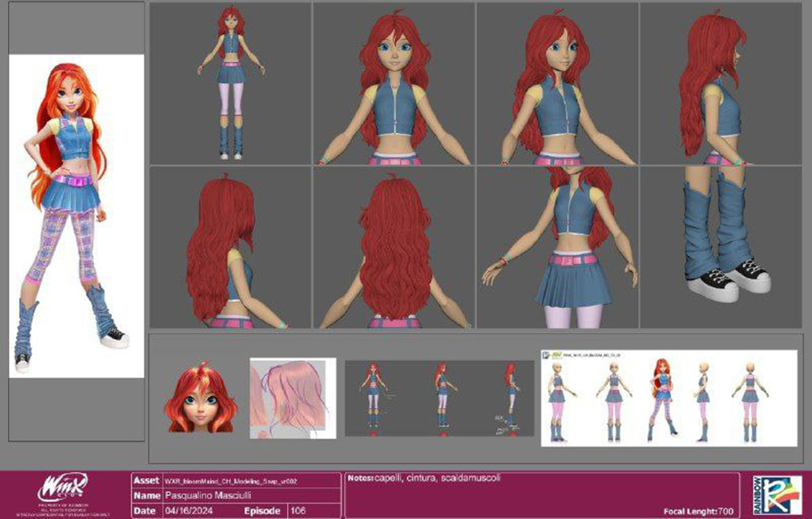Screen dimensions: 812x519
Task: Select the full-body T-pose front view
Action: pyautogui.click(x=231, y=83)
